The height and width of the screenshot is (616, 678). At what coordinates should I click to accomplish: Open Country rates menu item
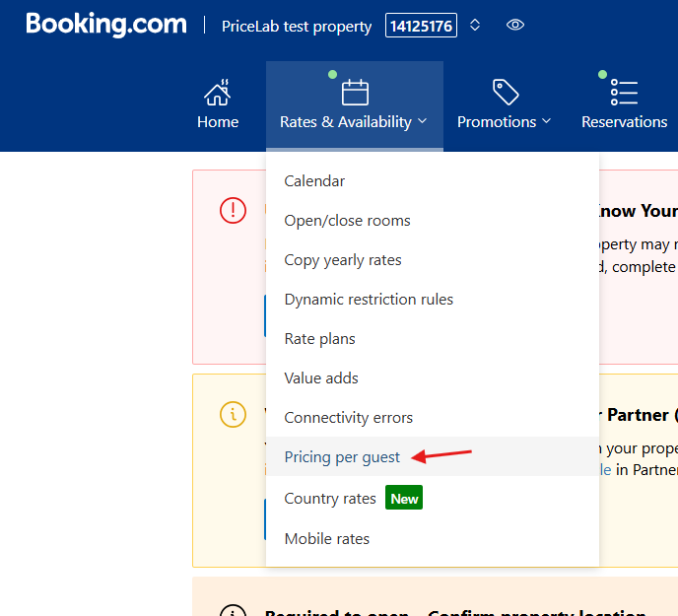pyautogui.click(x=433, y=498)
